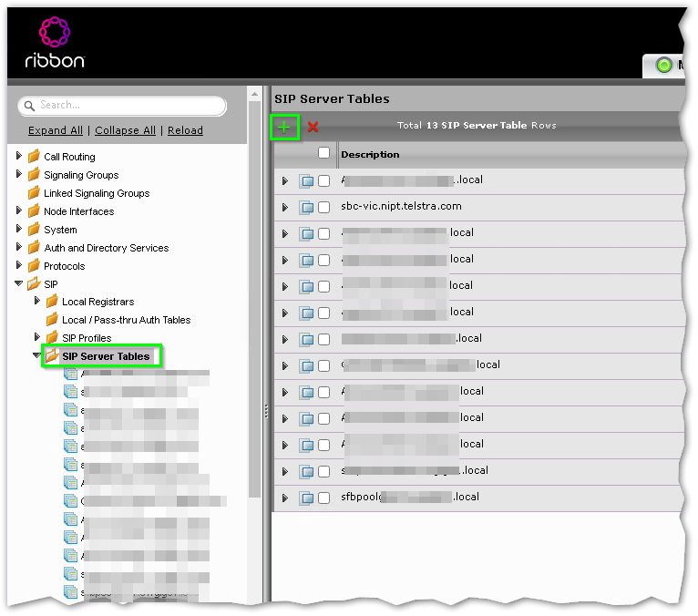The image size is (698, 616).
Task: Click the red X delete icon
Action: point(313,127)
